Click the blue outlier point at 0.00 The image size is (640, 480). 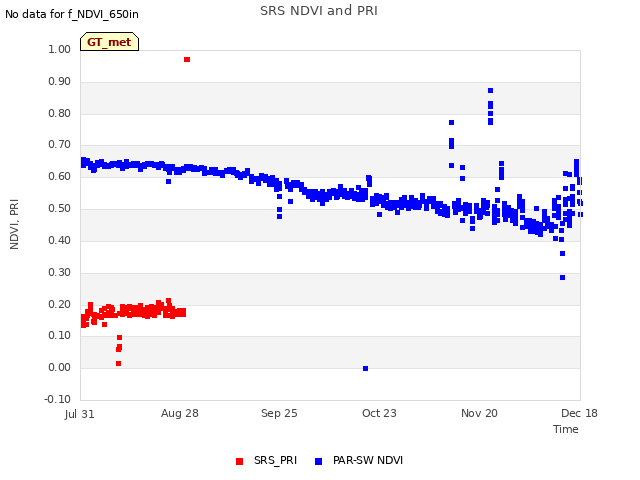click(366, 369)
